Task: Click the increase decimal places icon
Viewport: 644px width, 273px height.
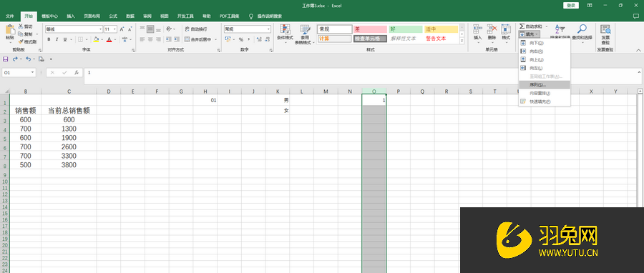Action: (x=259, y=40)
